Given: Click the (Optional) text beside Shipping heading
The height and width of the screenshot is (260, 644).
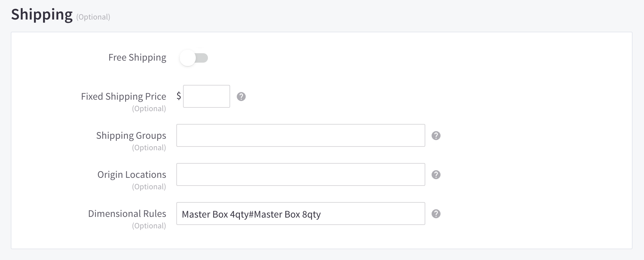Looking at the screenshot, I should (93, 17).
